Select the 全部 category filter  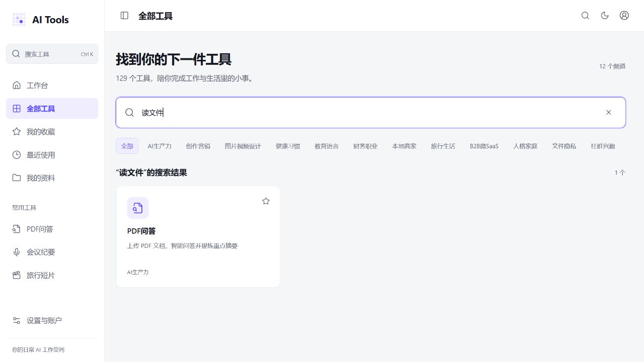(127, 146)
